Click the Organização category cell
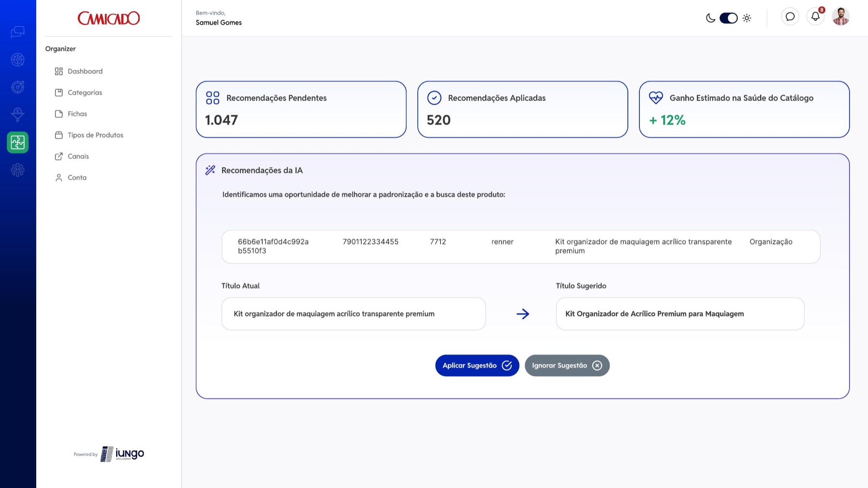The width and height of the screenshot is (868, 488). point(771,242)
